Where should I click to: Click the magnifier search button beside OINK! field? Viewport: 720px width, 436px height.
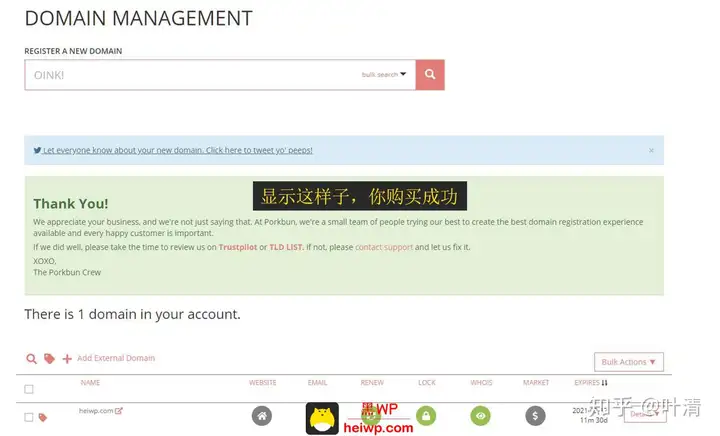click(x=430, y=75)
